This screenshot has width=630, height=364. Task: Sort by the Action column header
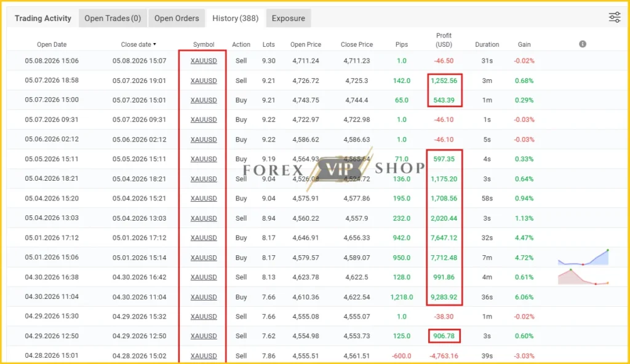pyautogui.click(x=241, y=45)
